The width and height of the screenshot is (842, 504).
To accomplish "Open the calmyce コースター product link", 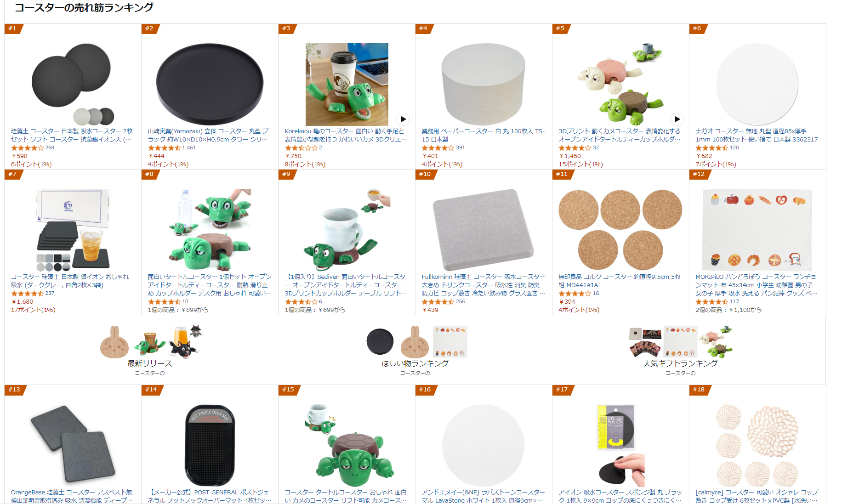I will [757, 496].
